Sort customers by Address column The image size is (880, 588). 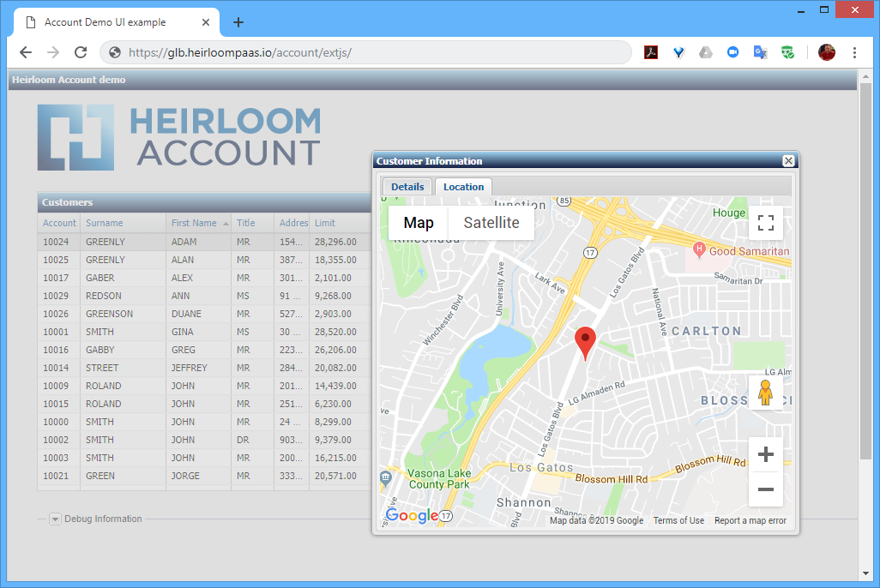coord(292,223)
